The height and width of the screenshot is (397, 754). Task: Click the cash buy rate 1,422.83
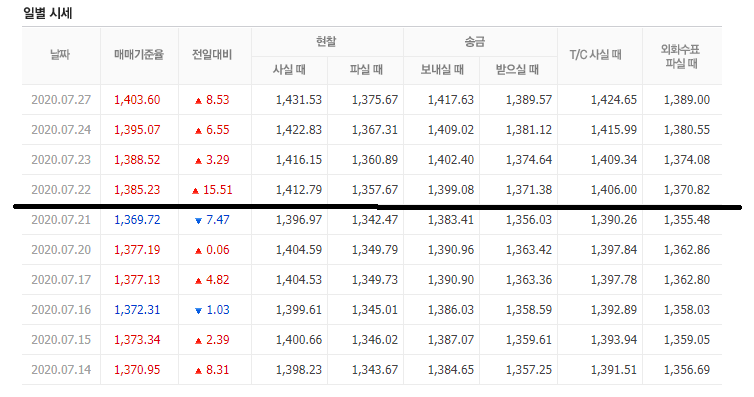pyautogui.click(x=299, y=130)
